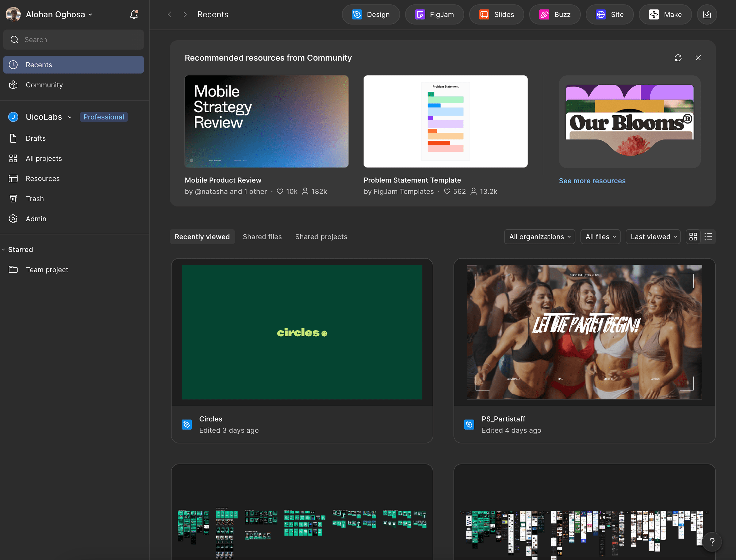The image size is (736, 560).
Task: Go back with the left arrow
Action: point(169,14)
